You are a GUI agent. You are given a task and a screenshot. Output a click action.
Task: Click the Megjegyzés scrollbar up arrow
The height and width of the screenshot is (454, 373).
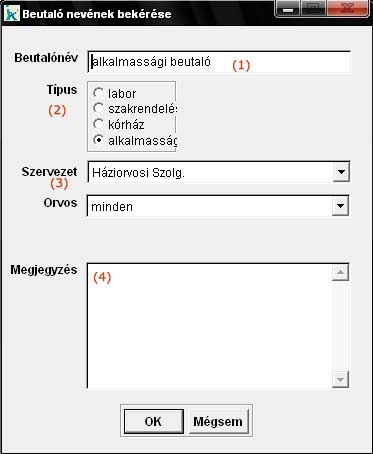coord(340,272)
